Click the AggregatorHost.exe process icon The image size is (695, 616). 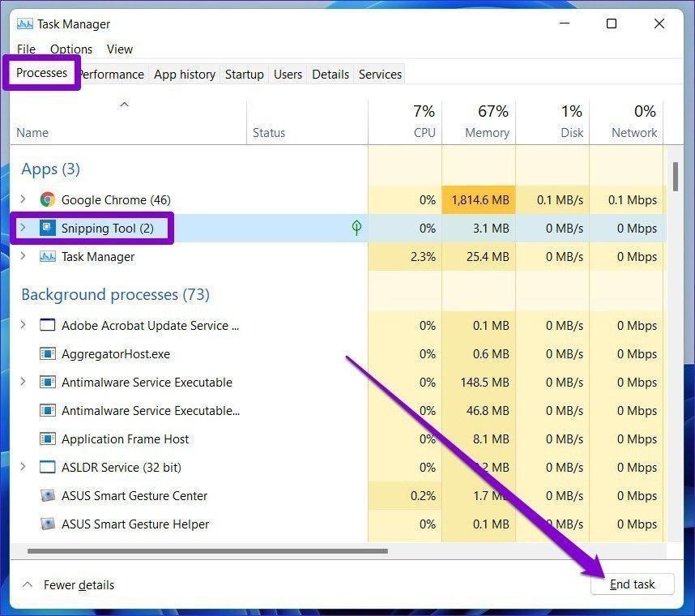[x=47, y=353]
